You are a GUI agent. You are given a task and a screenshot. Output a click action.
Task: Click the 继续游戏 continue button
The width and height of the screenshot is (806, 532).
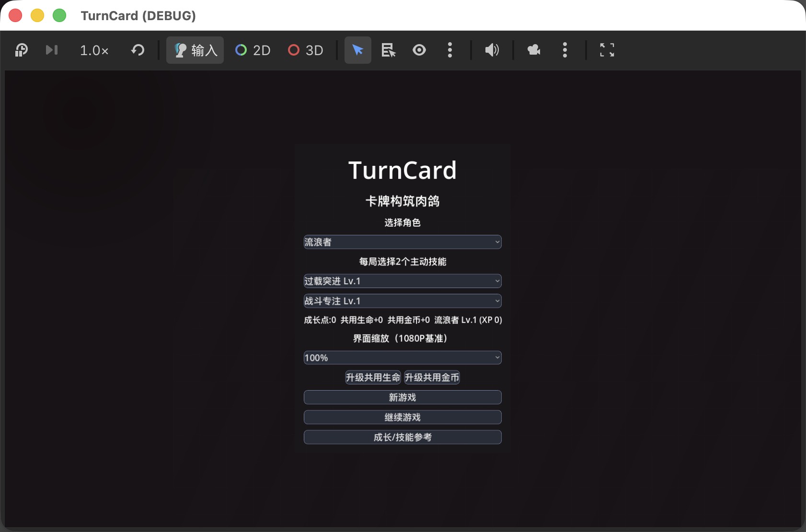point(403,417)
